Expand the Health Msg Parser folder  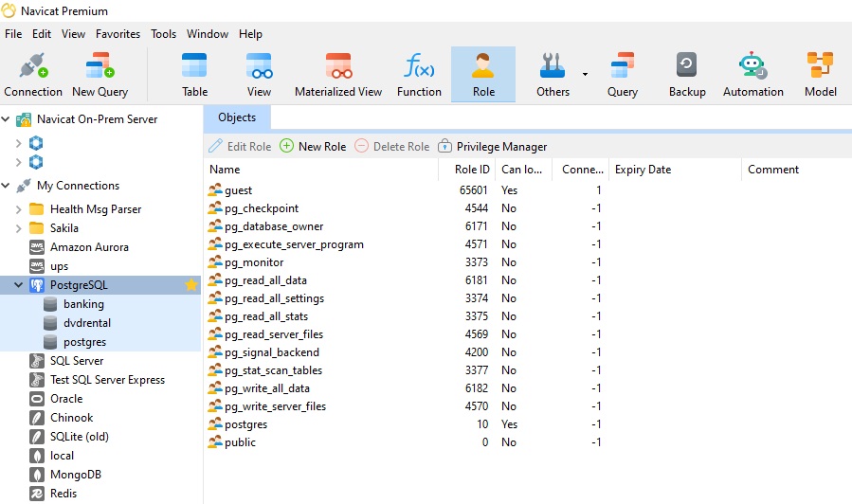(18, 209)
